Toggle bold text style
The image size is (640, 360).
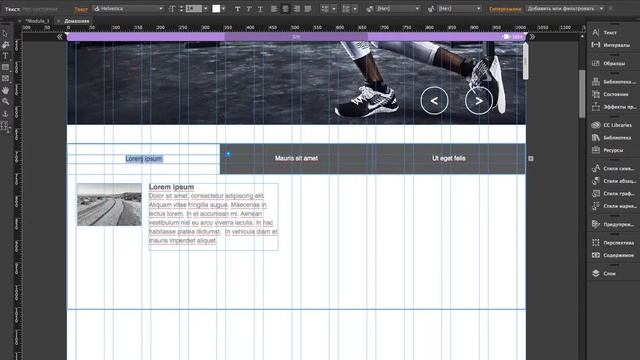238,9
